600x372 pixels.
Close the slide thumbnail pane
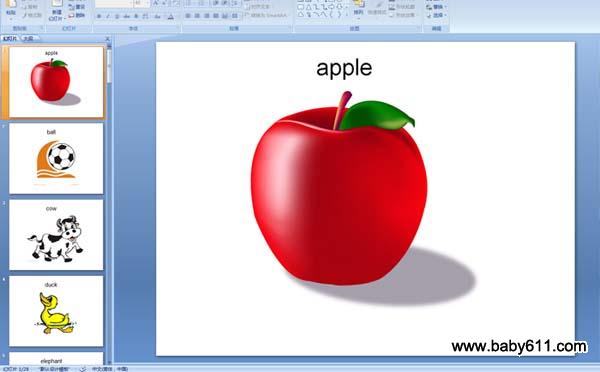pyautogui.click(x=108, y=39)
